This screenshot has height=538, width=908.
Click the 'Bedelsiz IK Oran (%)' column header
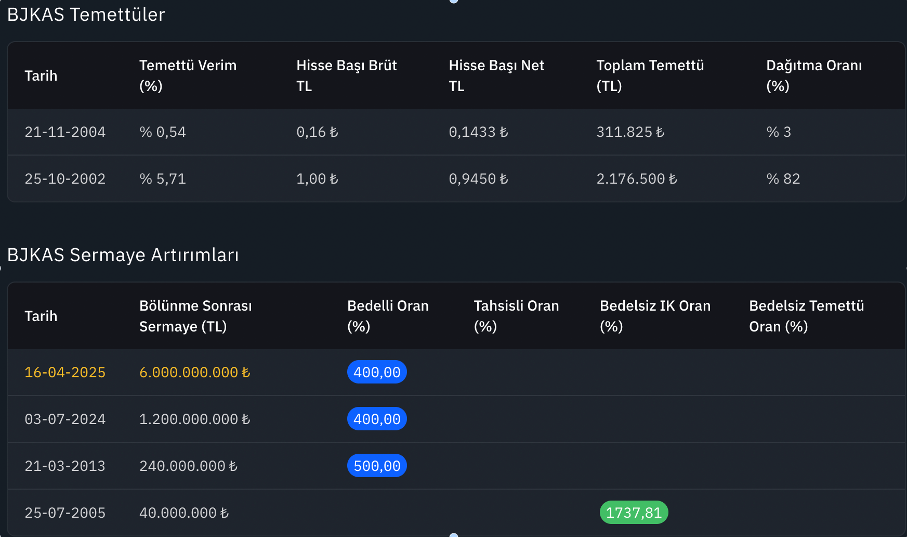pos(655,316)
